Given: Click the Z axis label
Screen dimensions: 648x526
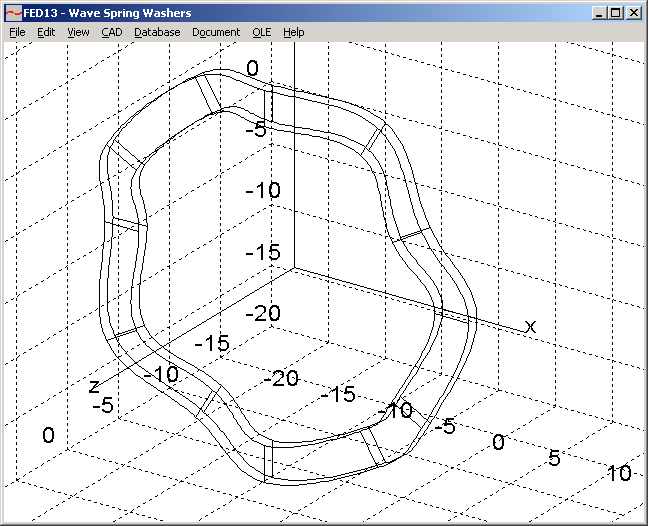Looking at the screenshot, I should point(93,385).
